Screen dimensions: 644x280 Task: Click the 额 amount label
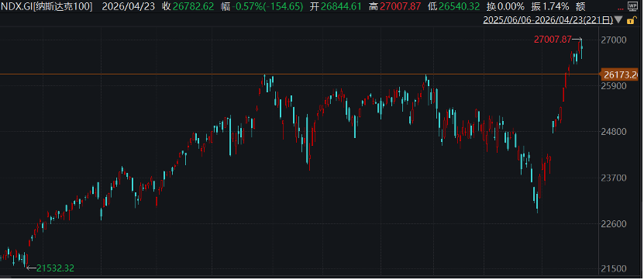point(580,6)
